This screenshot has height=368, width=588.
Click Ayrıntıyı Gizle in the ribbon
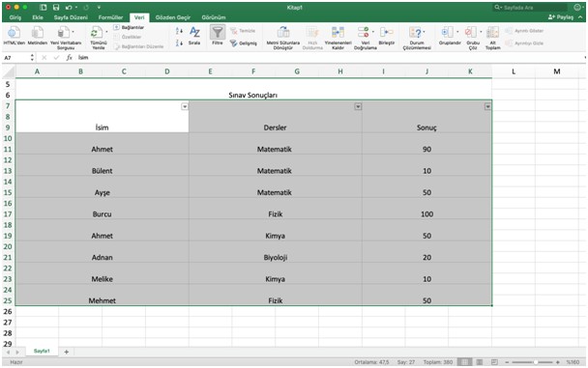point(524,43)
